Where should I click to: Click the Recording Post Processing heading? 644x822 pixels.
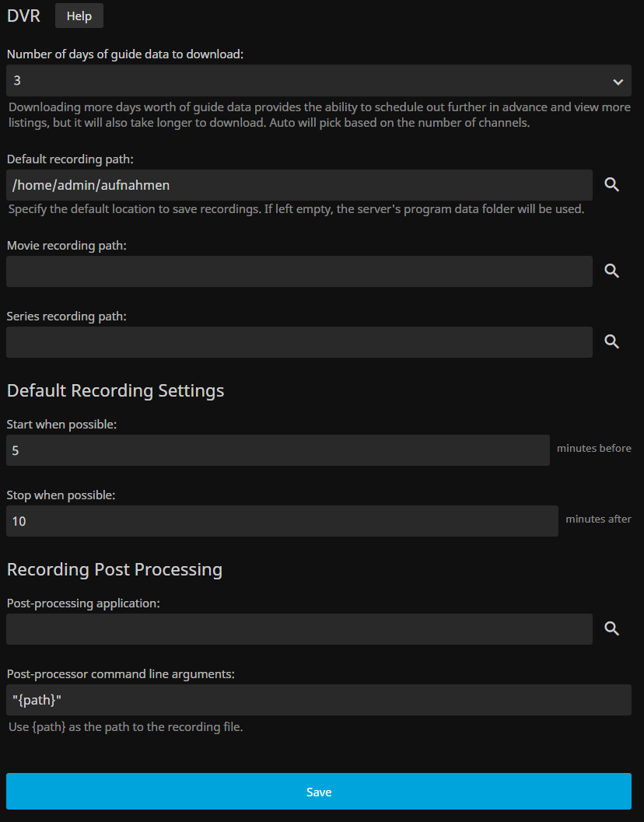pos(114,569)
